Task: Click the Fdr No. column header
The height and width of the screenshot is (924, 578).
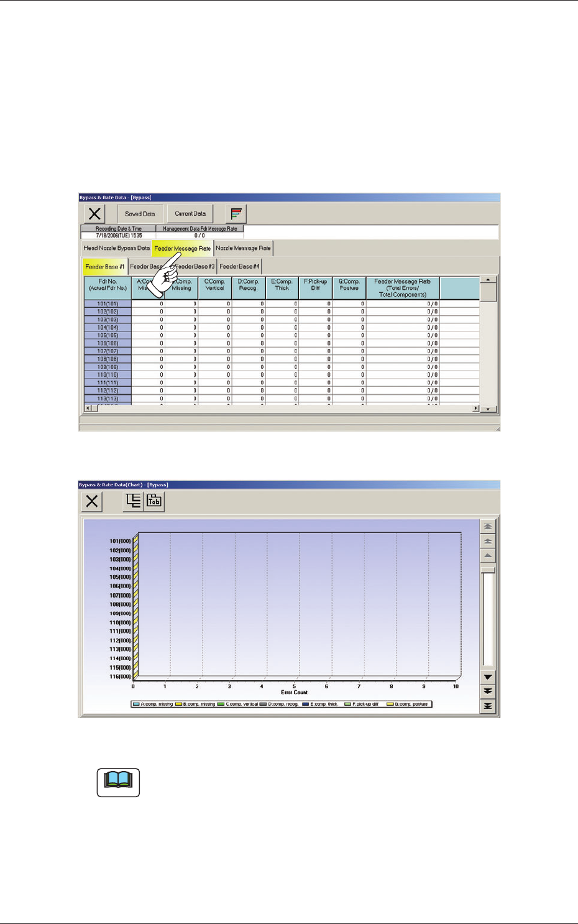Action: point(108,289)
